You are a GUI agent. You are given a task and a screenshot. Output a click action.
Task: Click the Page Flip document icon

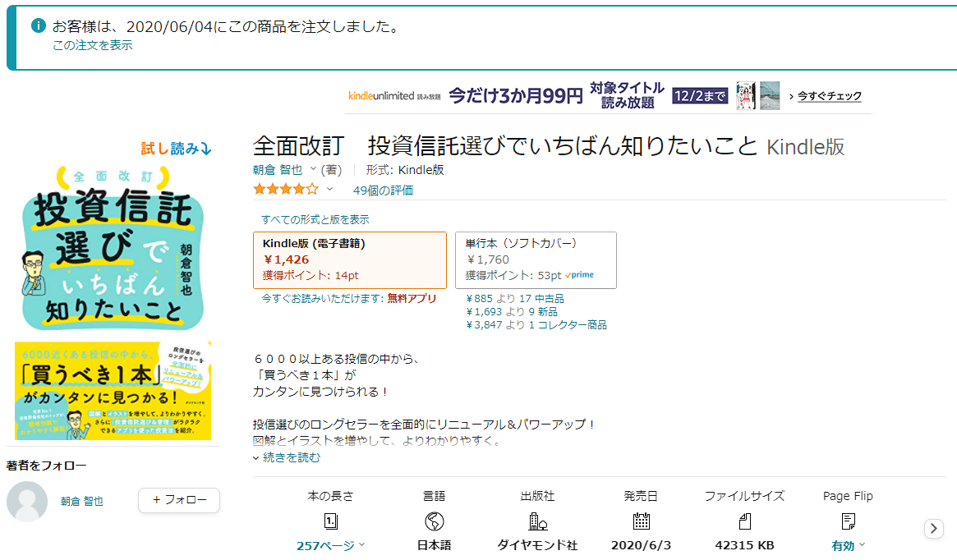point(848,521)
